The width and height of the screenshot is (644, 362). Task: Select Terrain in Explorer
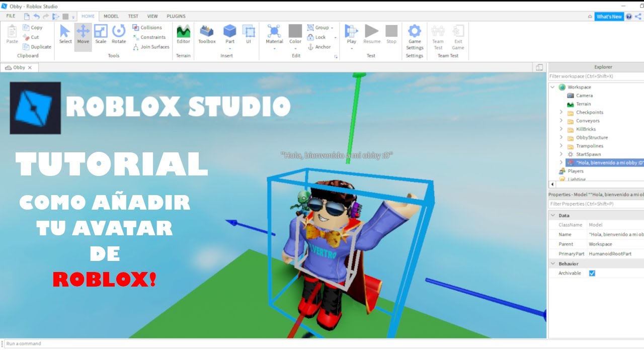click(584, 104)
